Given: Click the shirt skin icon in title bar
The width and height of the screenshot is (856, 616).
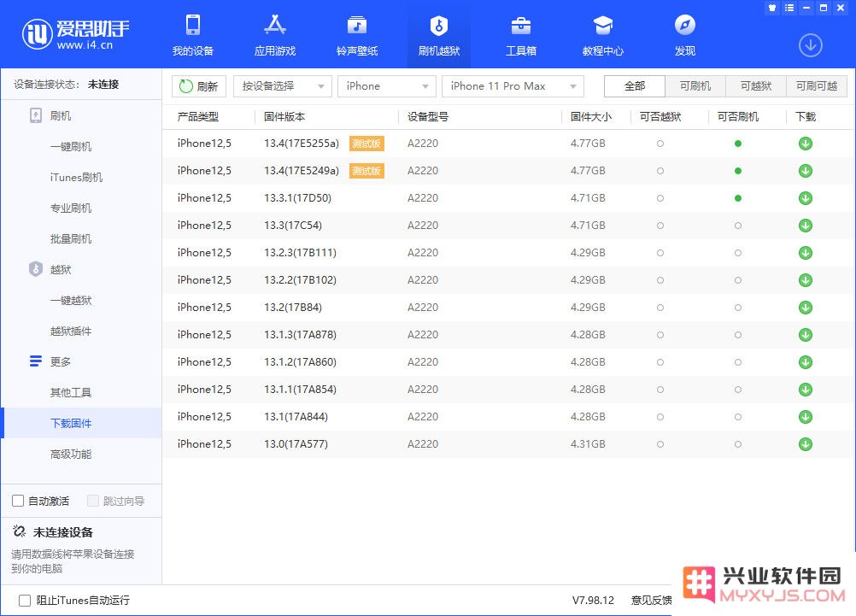Looking at the screenshot, I should (x=772, y=8).
